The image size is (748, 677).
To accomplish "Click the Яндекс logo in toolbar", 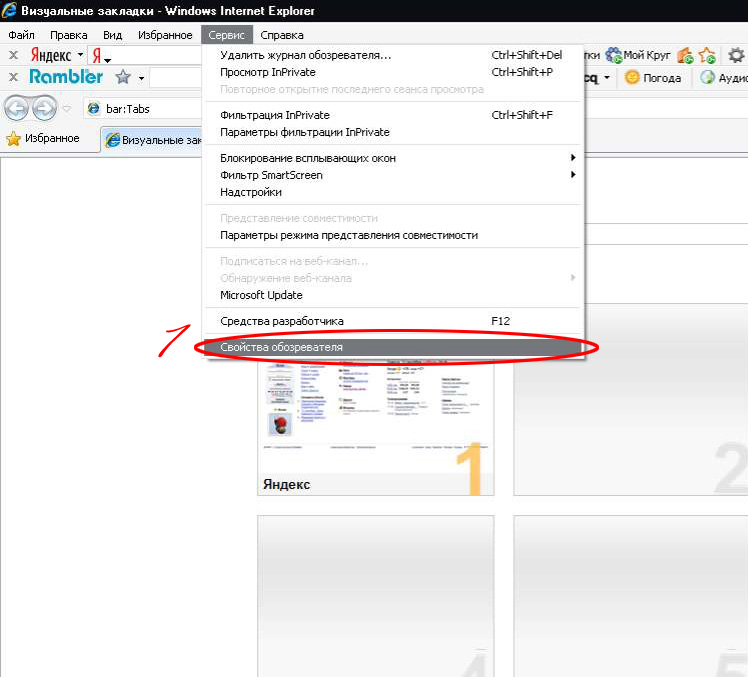I will pyautogui.click(x=51, y=55).
